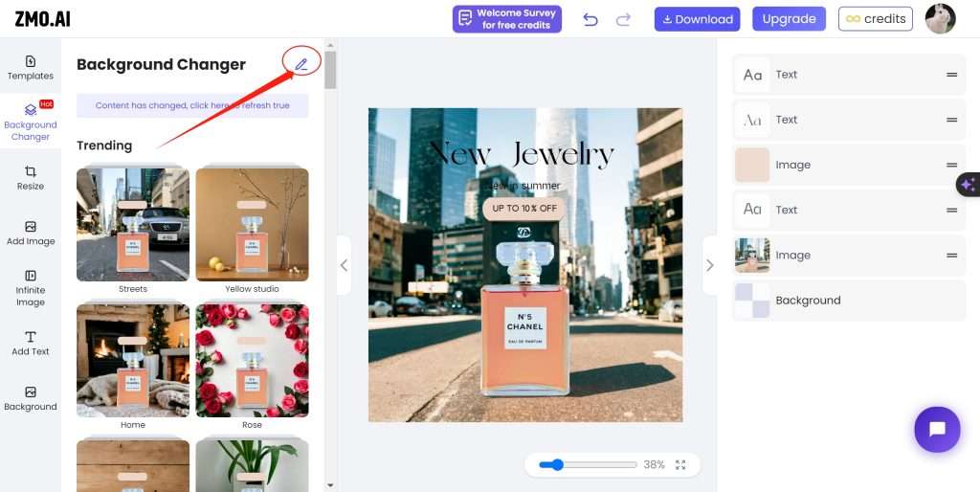
Task: Select the Home fireplace background thumbnail
Action: 132,360
